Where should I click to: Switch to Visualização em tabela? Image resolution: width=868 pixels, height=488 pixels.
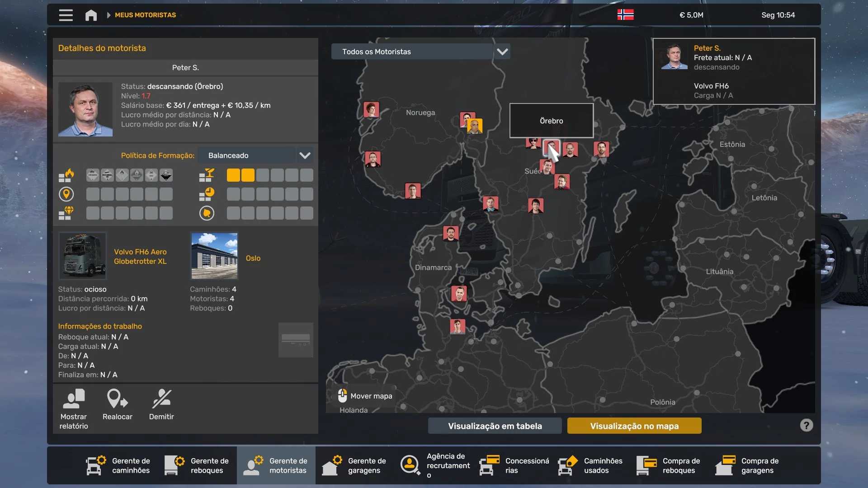tap(495, 426)
